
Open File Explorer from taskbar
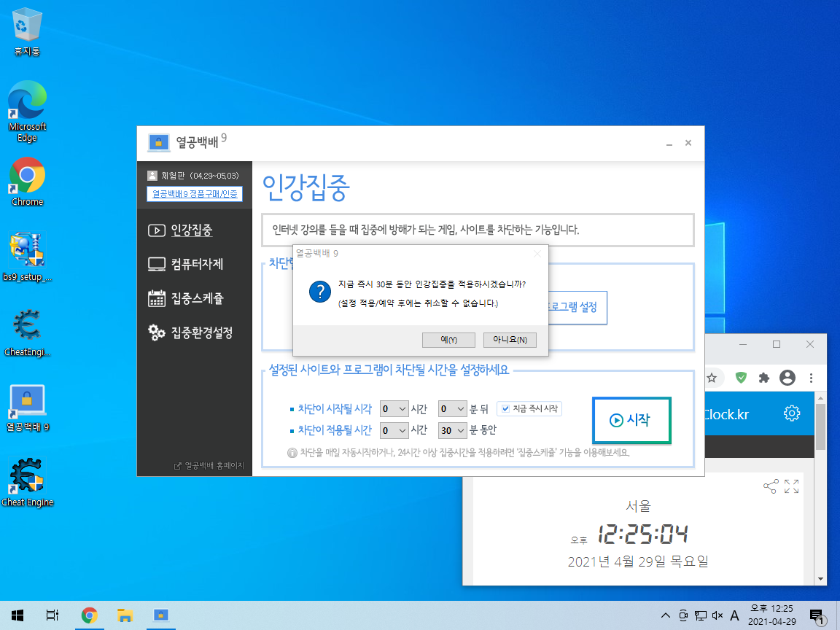tap(125, 615)
